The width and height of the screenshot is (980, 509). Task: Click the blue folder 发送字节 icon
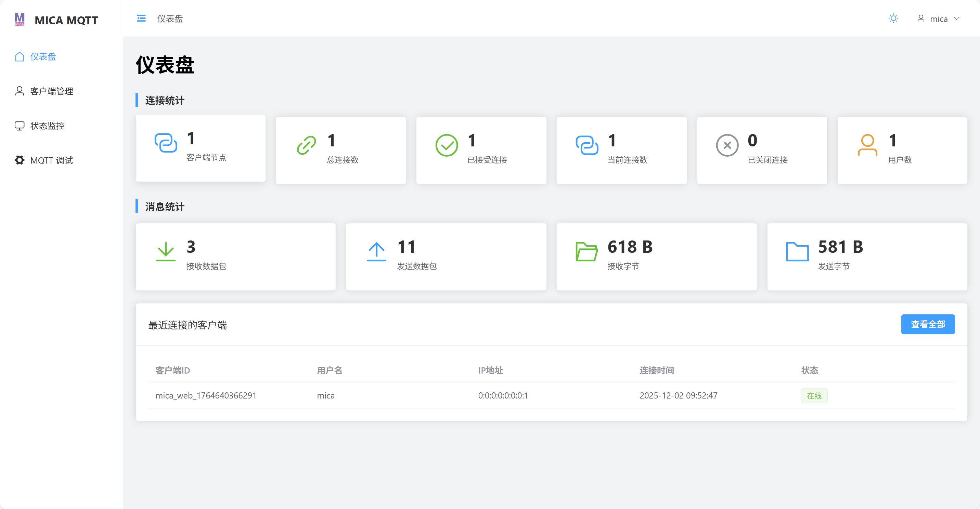(x=797, y=251)
